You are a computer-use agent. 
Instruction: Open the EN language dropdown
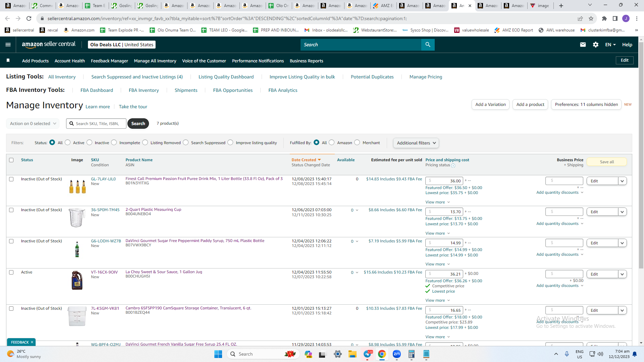(610, 45)
